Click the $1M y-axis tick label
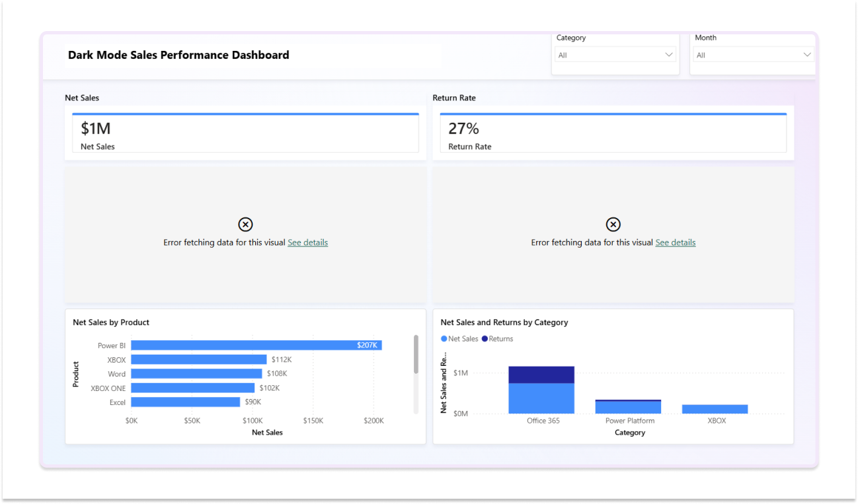 pos(461,373)
